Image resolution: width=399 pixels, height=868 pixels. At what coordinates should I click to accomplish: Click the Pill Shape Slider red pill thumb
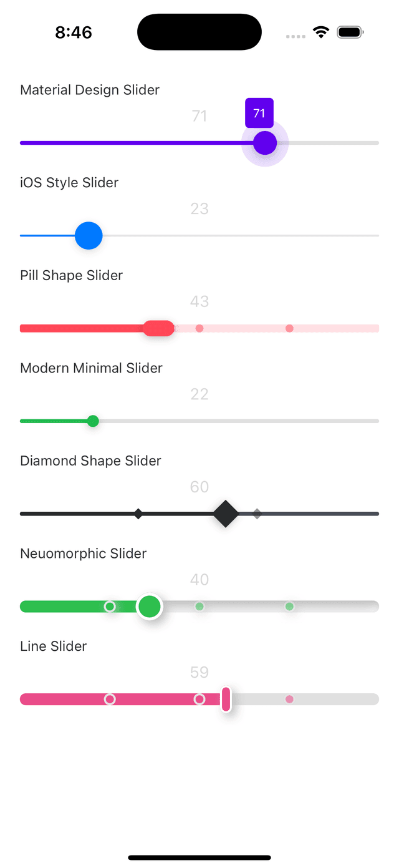tap(159, 328)
